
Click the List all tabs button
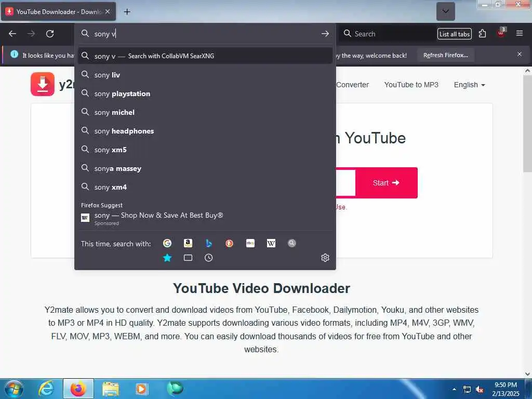point(454,34)
